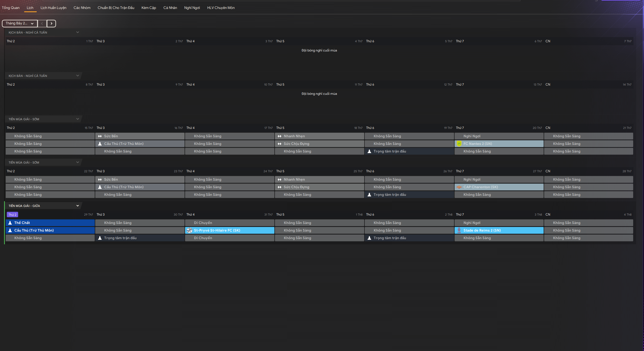Open Nghỉ Ngơi tab
This screenshot has height=351, width=644.
(x=192, y=8)
